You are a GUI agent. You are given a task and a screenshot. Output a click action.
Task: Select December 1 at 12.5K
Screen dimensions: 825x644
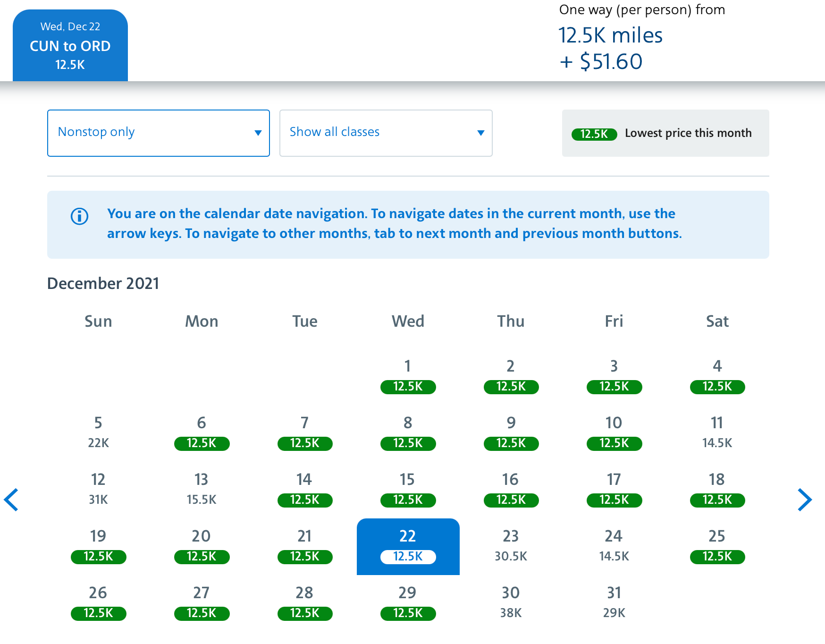pos(408,376)
